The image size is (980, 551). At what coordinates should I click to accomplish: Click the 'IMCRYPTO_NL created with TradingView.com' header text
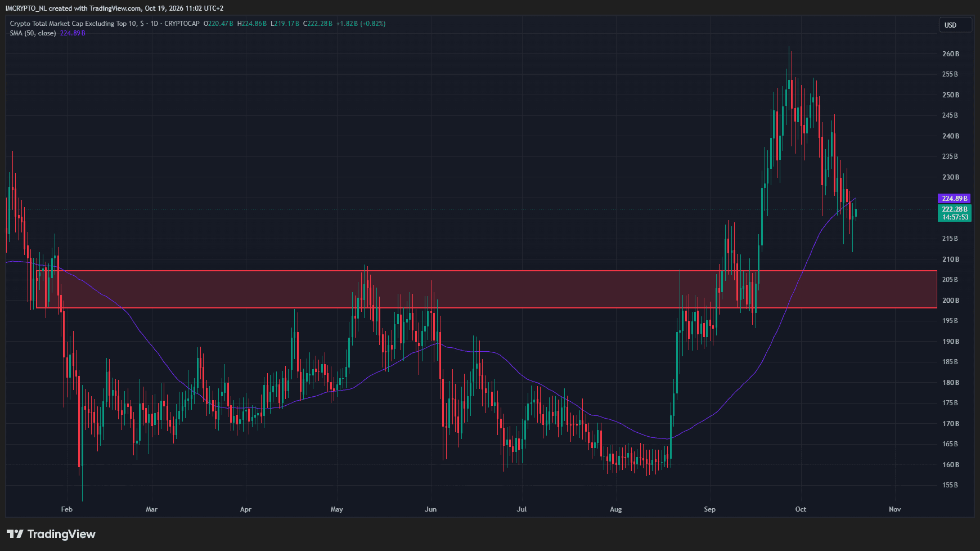point(73,8)
